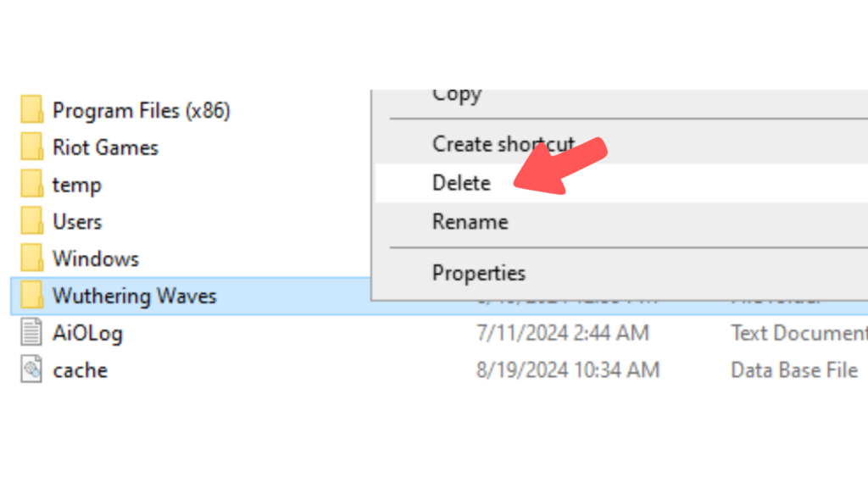The image size is (868, 488).
Task: Select the cache file name
Action: [x=81, y=369]
